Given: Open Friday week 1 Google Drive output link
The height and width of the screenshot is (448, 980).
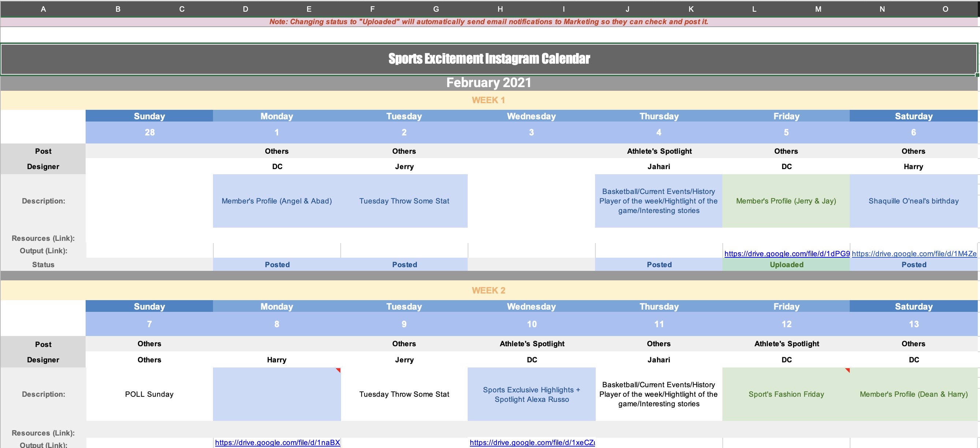Looking at the screenshot, I should pos(786,254).
